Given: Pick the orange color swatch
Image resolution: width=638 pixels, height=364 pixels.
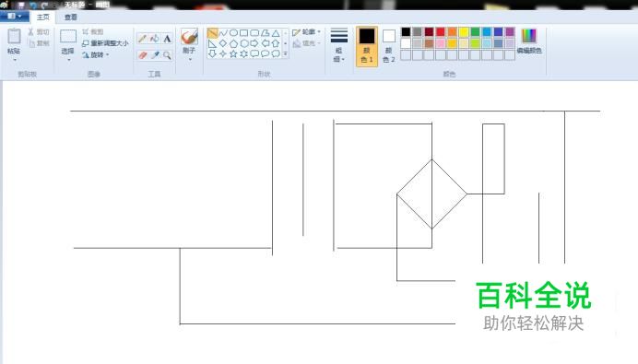Looking at the screenshot, I should pyautogui.click(x=452, y=31).
